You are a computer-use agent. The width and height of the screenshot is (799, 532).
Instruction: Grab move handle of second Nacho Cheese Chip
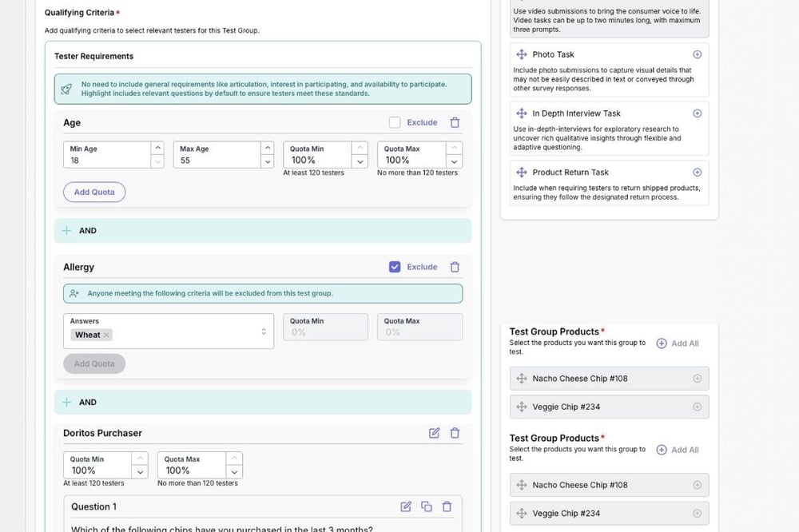click(521, 485)
